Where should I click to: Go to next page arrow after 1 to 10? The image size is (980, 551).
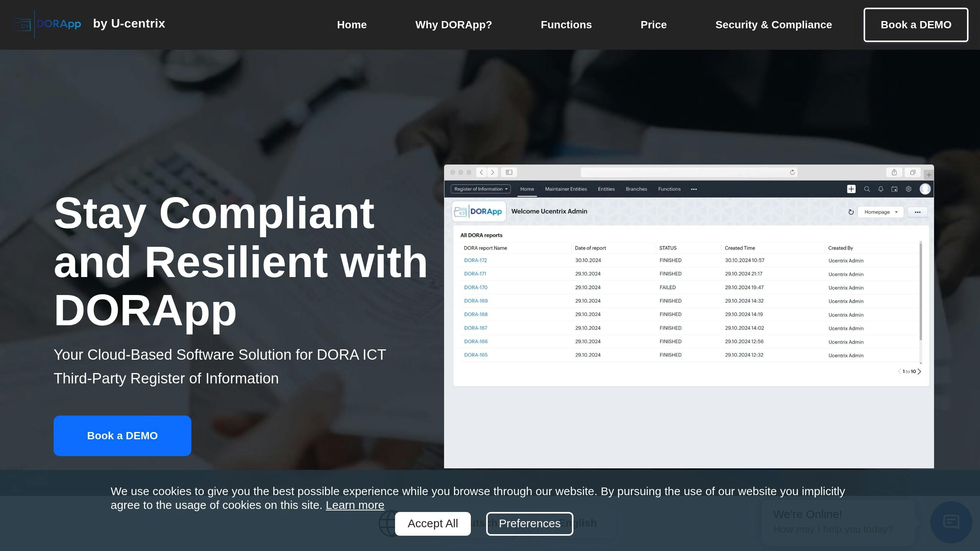click(x=920, y=372)
